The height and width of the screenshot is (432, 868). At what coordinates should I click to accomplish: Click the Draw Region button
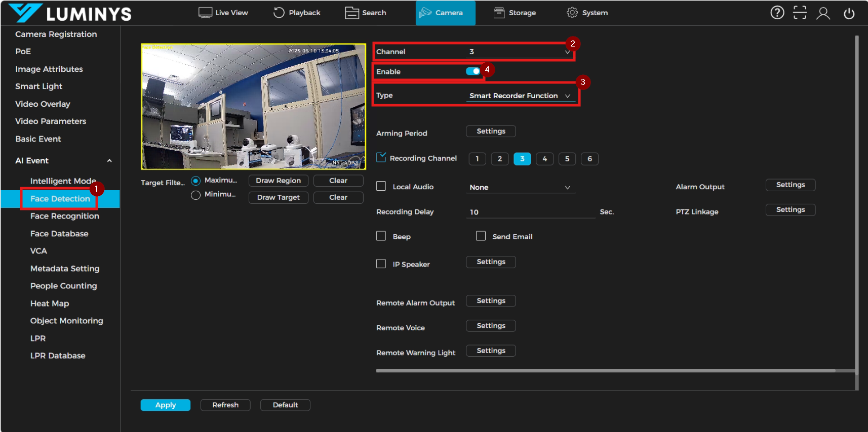[x=278, y=181]
